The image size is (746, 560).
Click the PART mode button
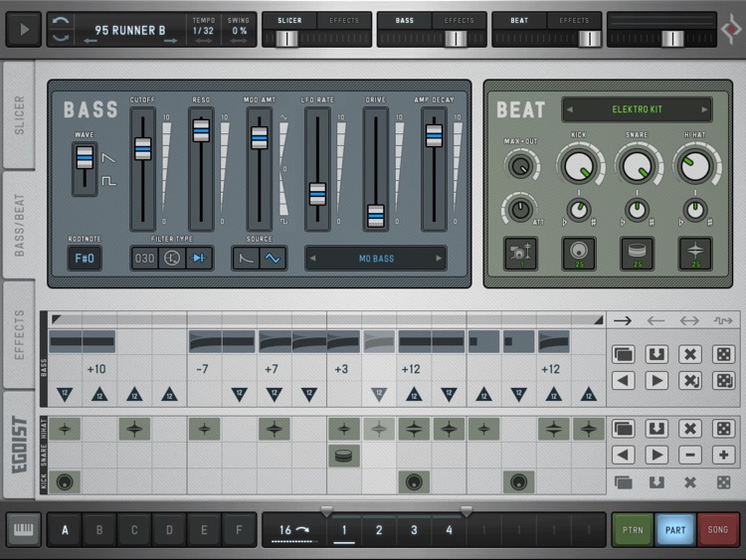tap(675, 529)
